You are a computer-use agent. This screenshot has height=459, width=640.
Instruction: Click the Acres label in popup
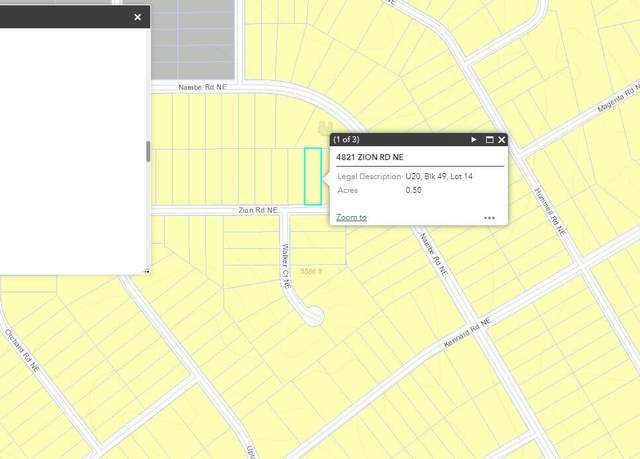(348, 190)
